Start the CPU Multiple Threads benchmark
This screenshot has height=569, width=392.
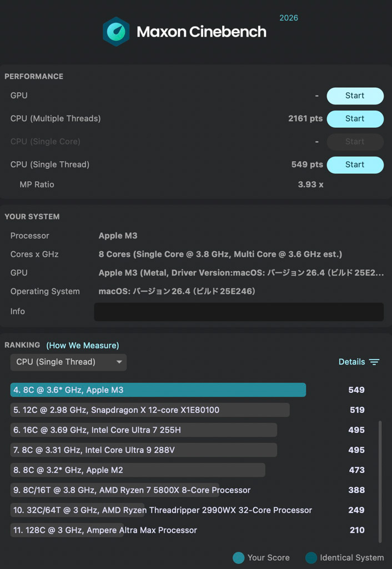click(355, 118)
